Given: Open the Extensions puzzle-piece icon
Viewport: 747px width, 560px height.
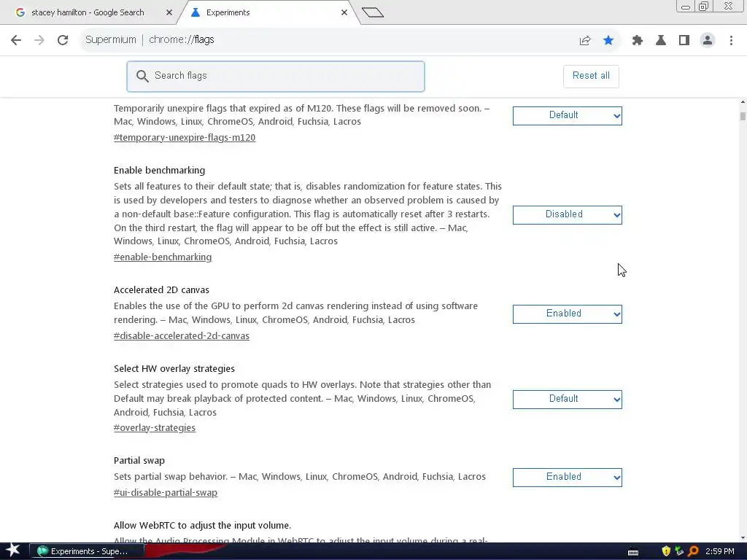Looking at the screenshot, I should point(638,41).
